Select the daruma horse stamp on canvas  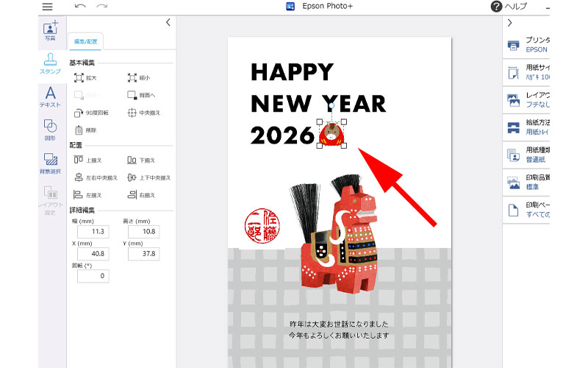click(x=332, y=135)
